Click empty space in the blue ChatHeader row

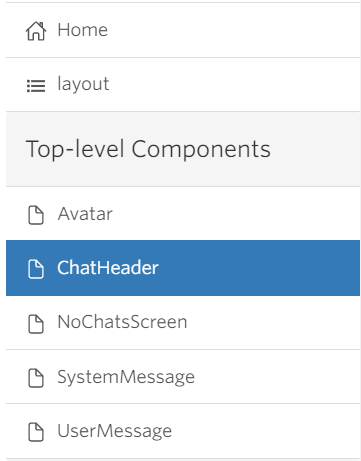click(x=258, y=268)
